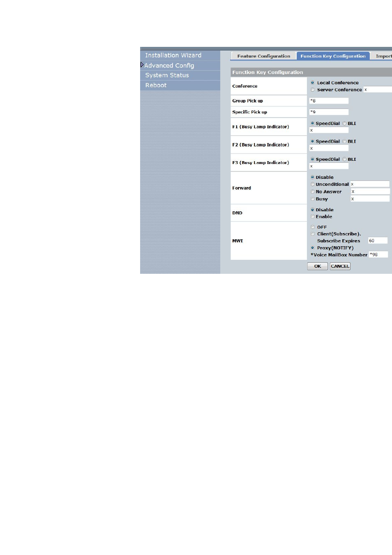
Task: Choose BLI for the F2 key
Action: point(344,141)
